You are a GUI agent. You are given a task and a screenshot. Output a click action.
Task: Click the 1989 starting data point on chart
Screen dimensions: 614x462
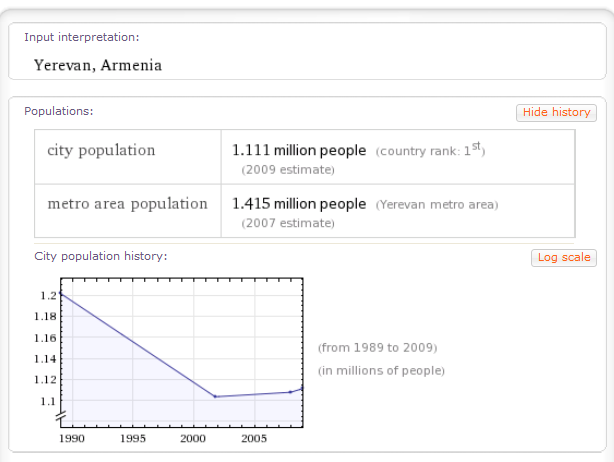(x=61, y=293)
